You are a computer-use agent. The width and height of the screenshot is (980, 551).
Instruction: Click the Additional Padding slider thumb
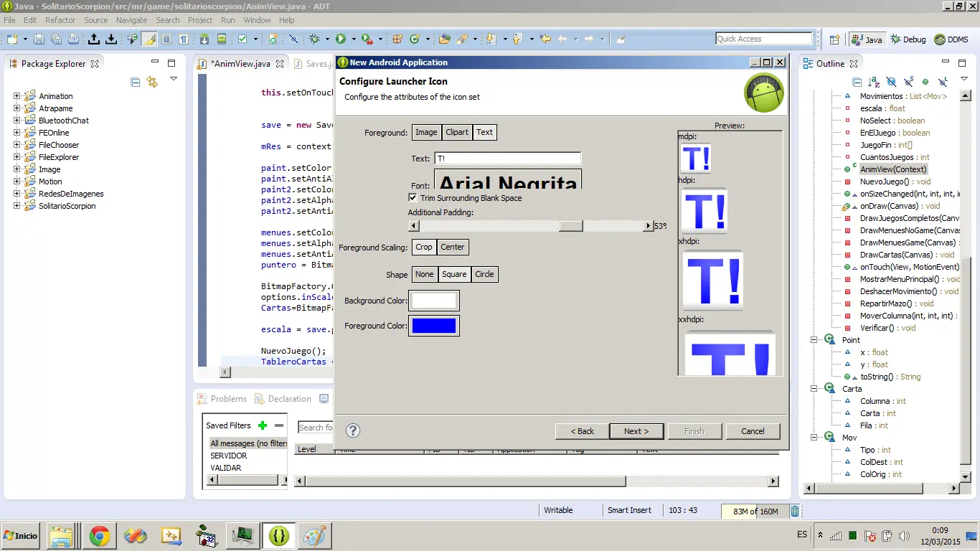pyautogui.click(x=571, y=226)
